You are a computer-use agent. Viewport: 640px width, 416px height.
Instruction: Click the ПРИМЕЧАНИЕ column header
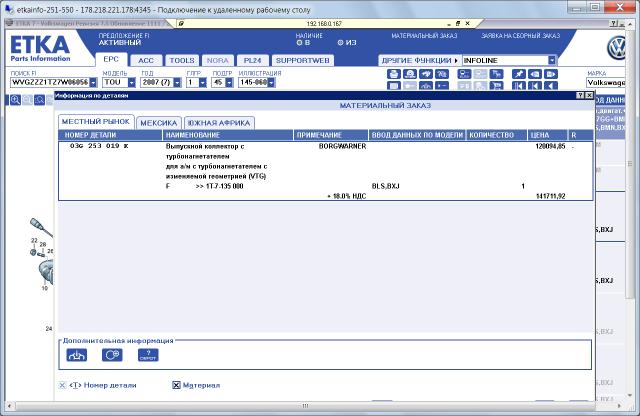pyautogui.click(x=331, y=135)
